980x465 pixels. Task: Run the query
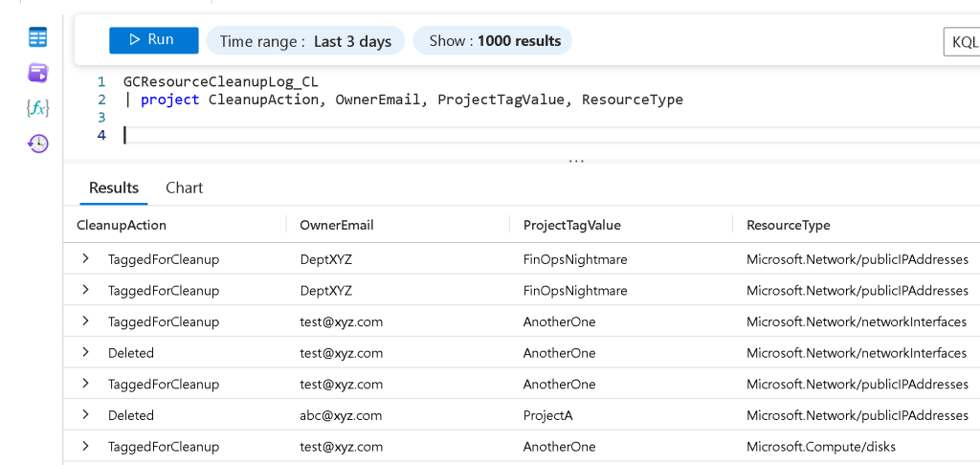153,40
